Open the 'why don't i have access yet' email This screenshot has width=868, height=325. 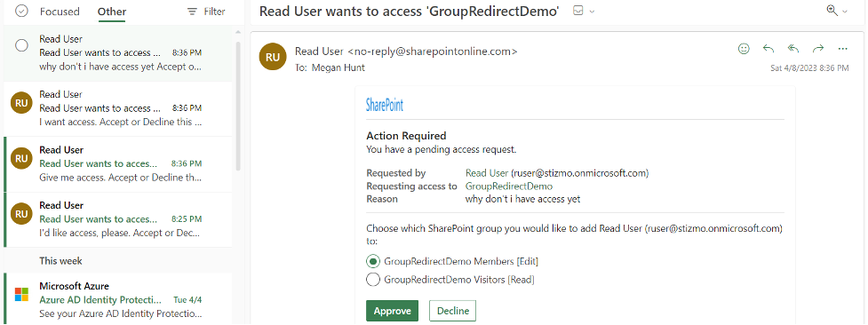click(118, 53)
